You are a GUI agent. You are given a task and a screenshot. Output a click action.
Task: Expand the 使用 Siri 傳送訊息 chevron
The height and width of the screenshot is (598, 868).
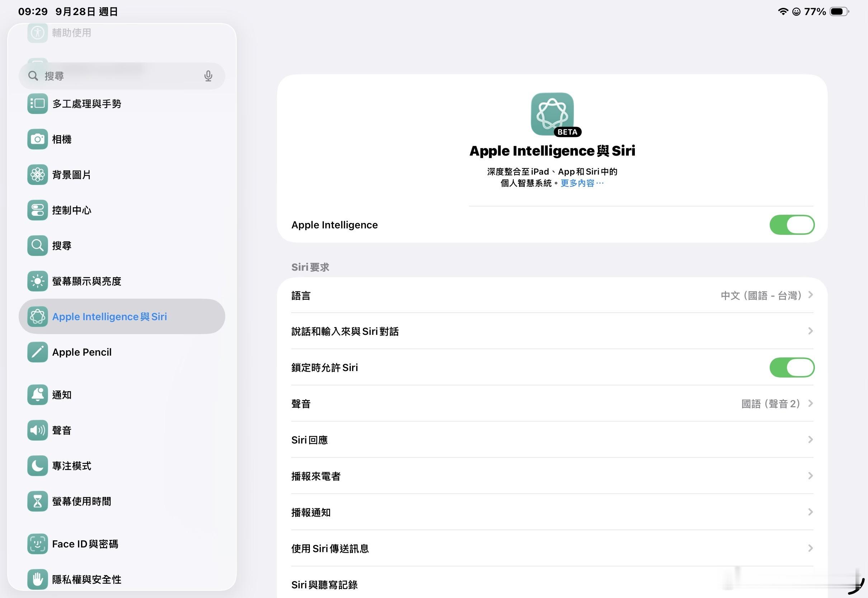click(x=811, y=549)
